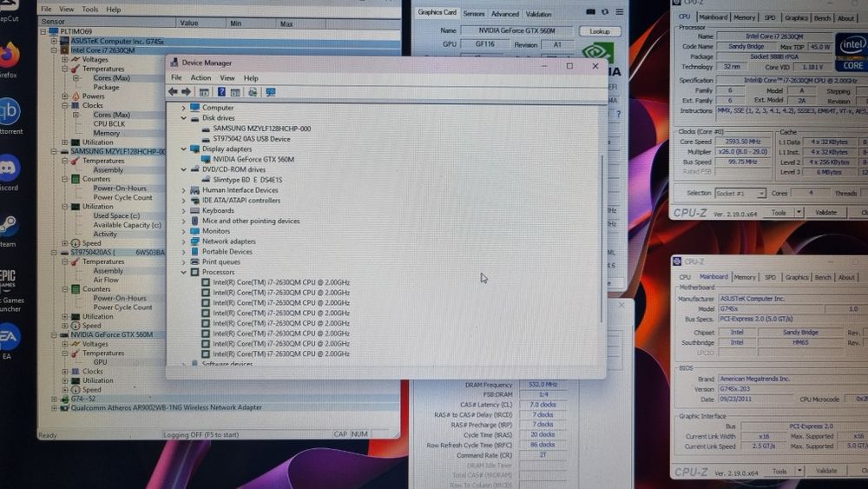Click Device Manager's forward arrow toolbar icon
Viewport: 868px width, 489px height.
(x=187, y=92)
